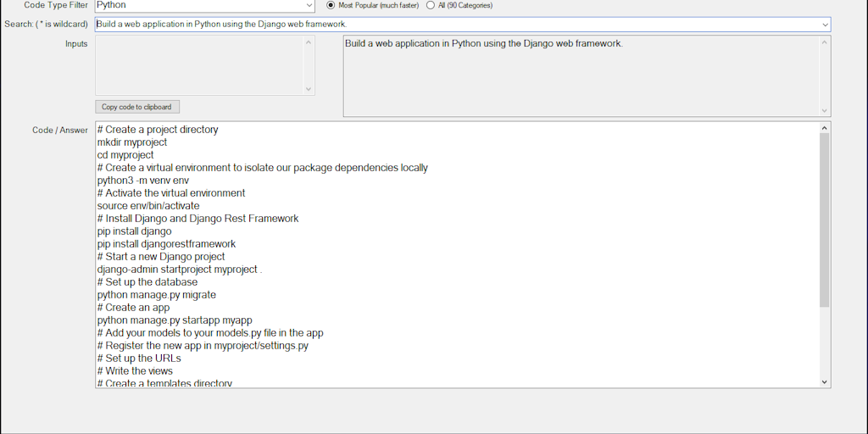Click the Code / Answer scroll up arrow
Viewport: 868px width, 434px height.
[x=824, y=128]
